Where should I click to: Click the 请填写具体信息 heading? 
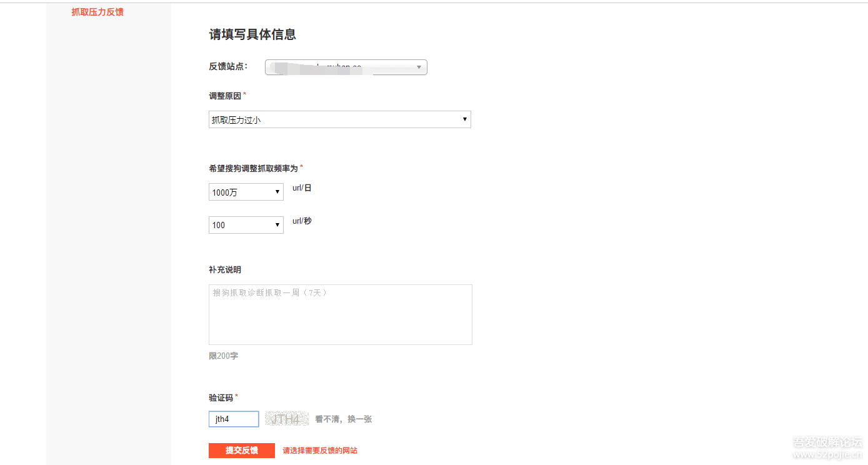pyautogui.click(x=252, y=35)
